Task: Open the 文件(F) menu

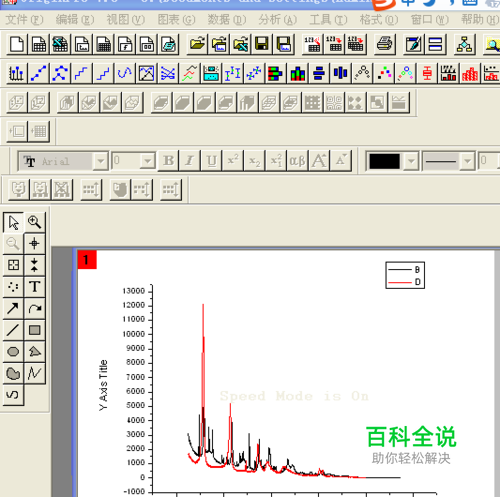Action: pyautogui.click(x=25, y=20)
